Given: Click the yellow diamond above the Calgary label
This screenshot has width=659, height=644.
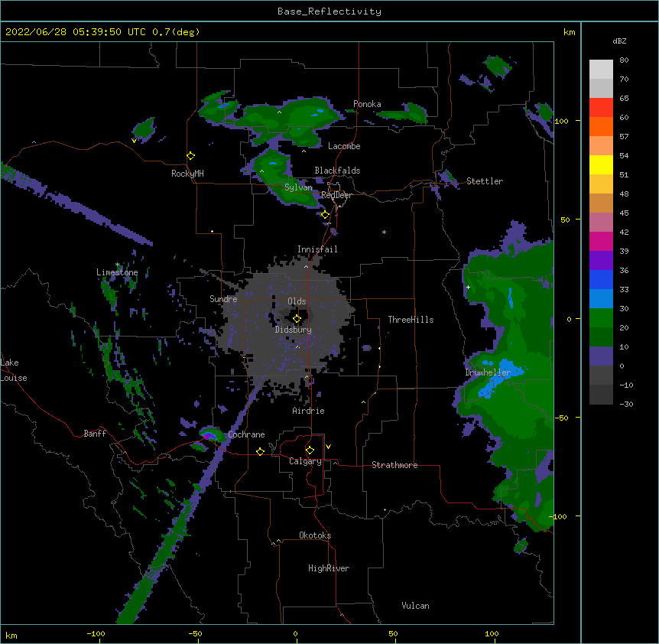Looking at the screenshot, I should click(310, 450).
